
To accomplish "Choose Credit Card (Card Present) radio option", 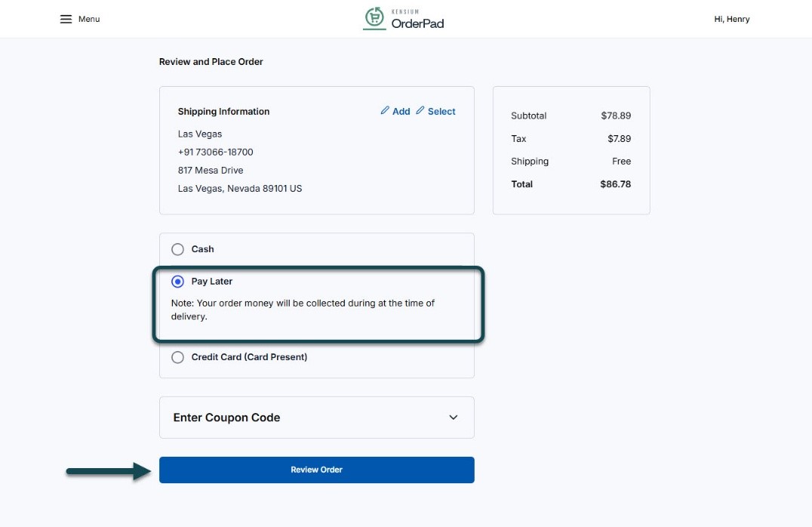I will click(177, 357).
